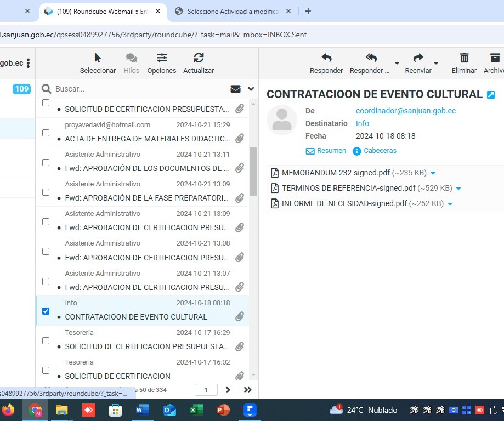Check the ACTA DE ENTREGA DE MATERIALES message
The width and height of the screenshot is (504, 421).
(x=46, y=133)
